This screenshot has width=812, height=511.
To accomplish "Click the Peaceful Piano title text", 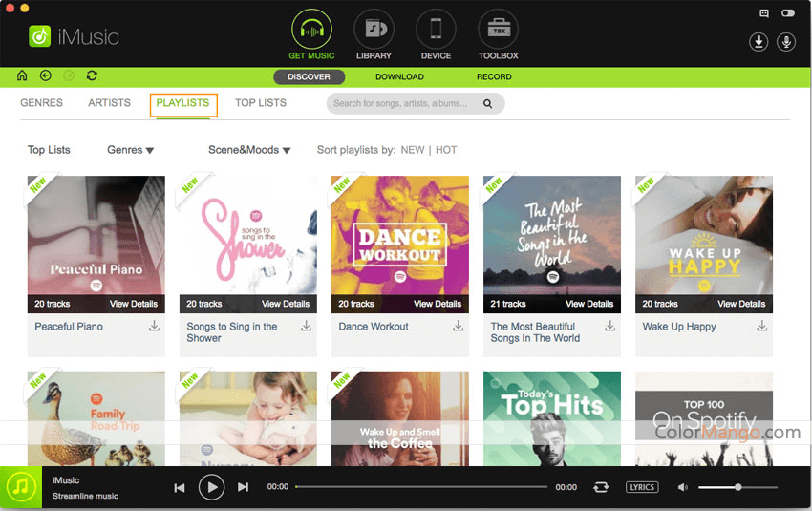I will click(69, 327).
